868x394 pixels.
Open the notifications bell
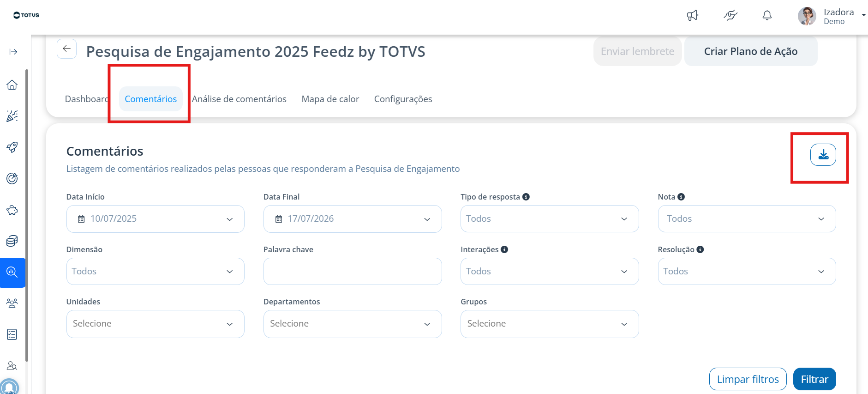pos(767,16)
